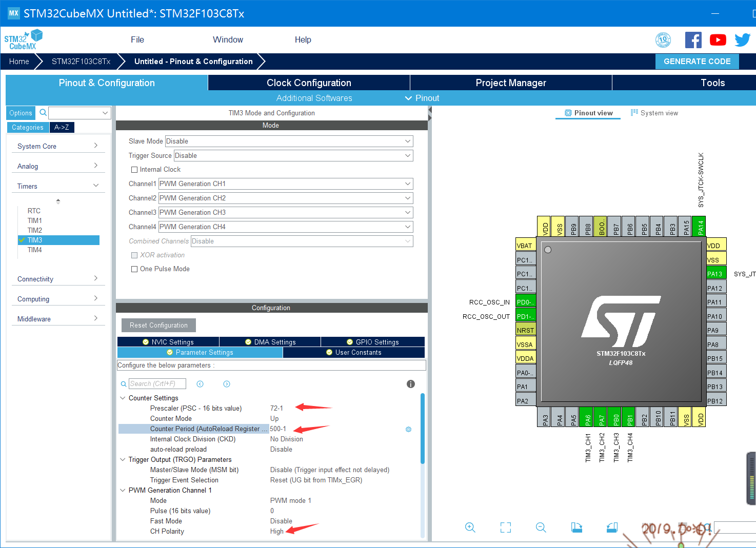Switch to the Clock Configuration tab

[x=309, y=83]
